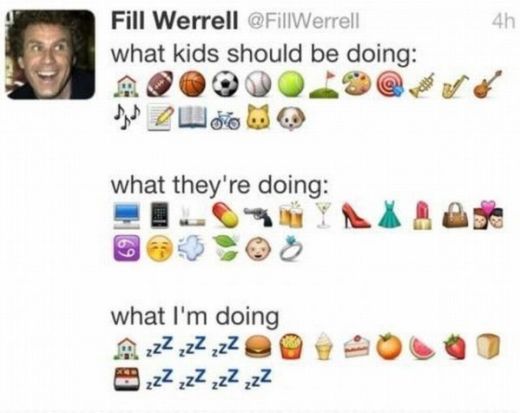Click the red high heel shoe emoji
520x413 pixels.
356,215
